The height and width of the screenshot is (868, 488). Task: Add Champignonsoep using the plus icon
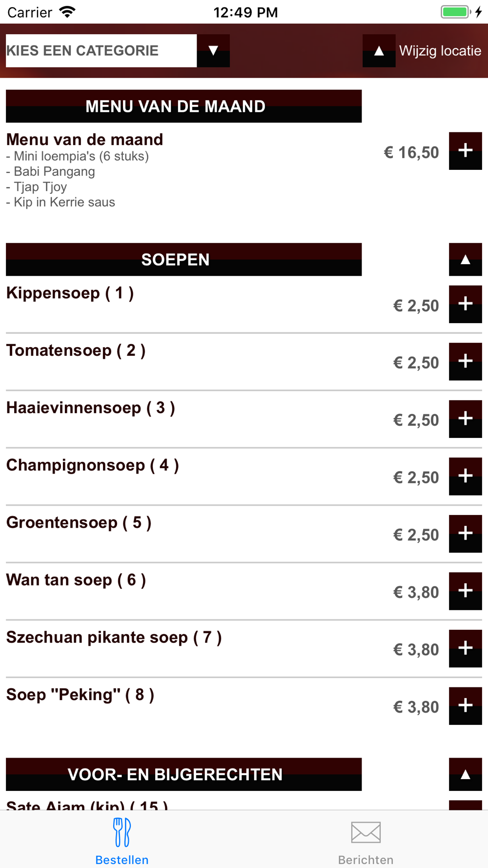[465, 476]
